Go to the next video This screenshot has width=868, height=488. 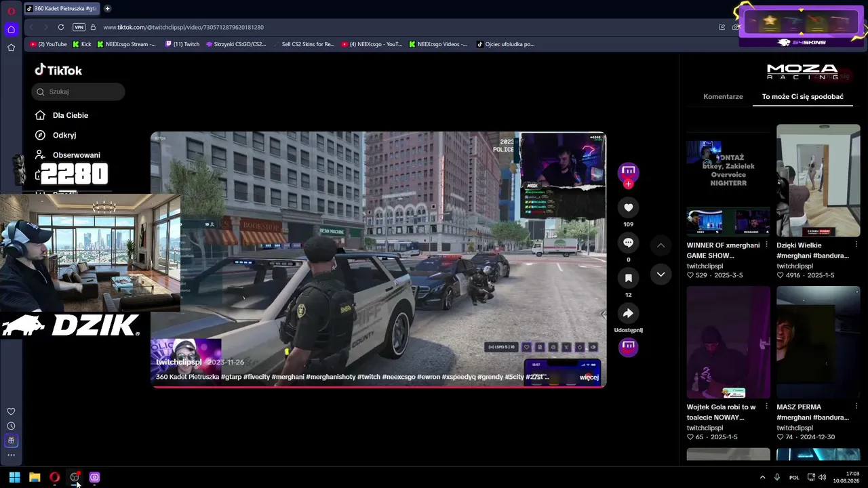tap(660, 274)
